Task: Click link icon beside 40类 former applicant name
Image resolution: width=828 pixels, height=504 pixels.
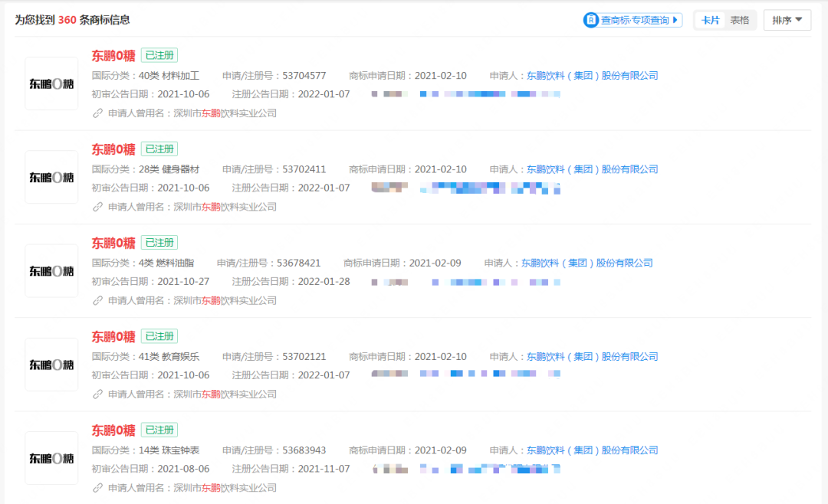Action: pyautogui.click(x=97, y=113)
